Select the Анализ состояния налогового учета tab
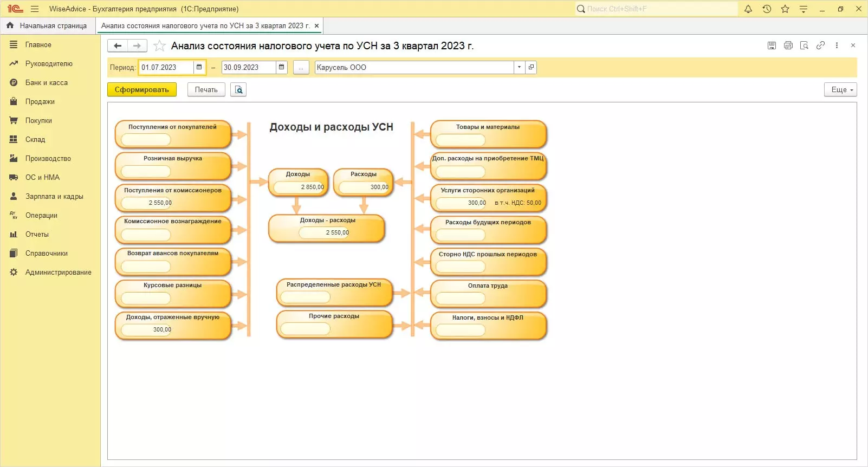Screen dimensions: 868x467 (x=205, y=25)
